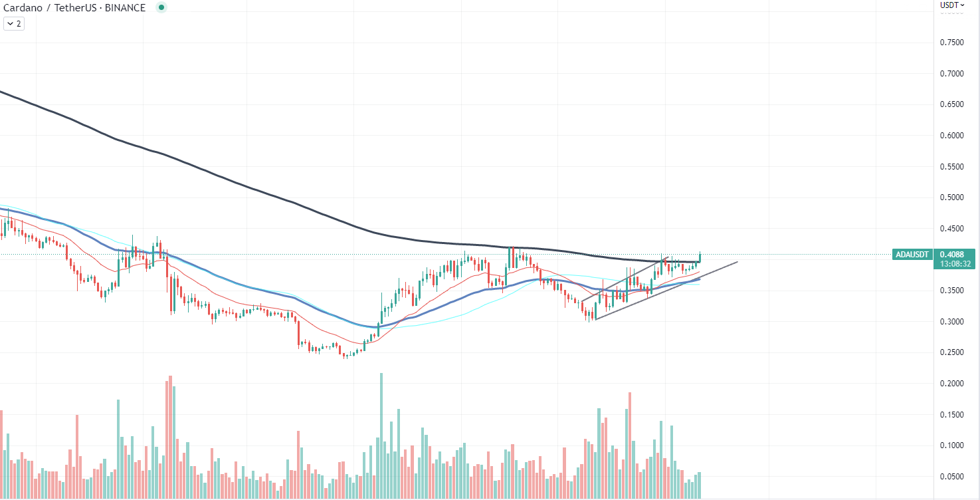Click the 0.2000 price axis label
This screenshot has width=980, height=500.
coord(951,384)
